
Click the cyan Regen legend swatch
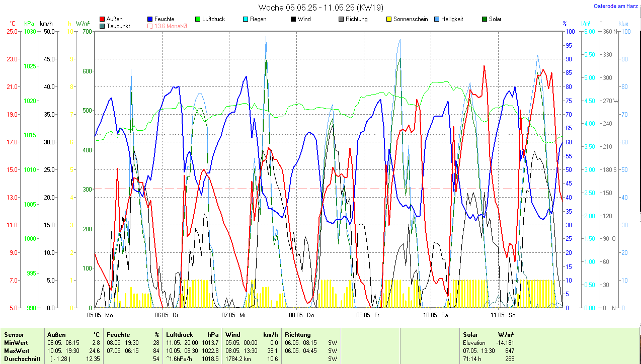tap(246, 19)
